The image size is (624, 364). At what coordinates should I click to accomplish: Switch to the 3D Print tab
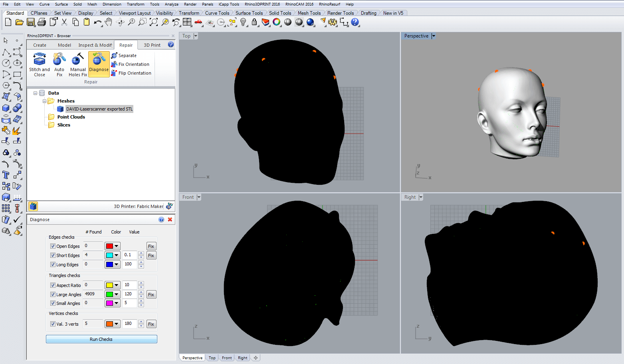152,45
